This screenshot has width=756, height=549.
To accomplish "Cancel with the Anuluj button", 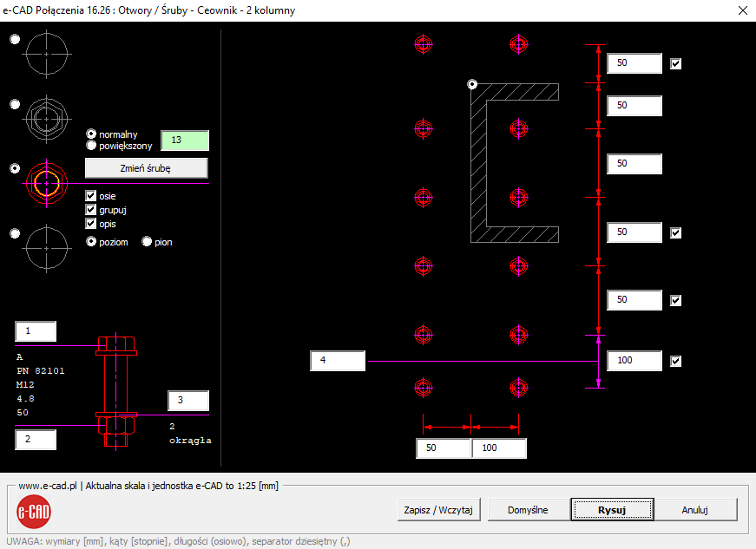I will pos(694,510).
